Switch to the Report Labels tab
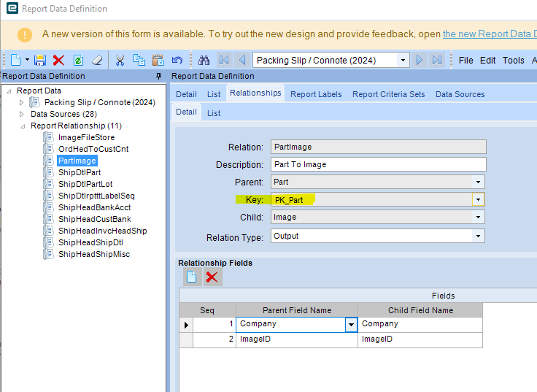 tap(317, 94)
